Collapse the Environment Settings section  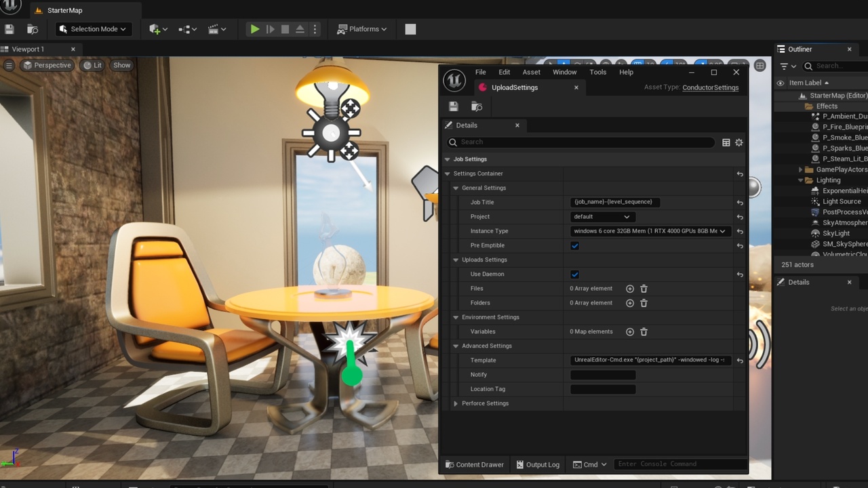pyautogui.click(x=456, y=317)
